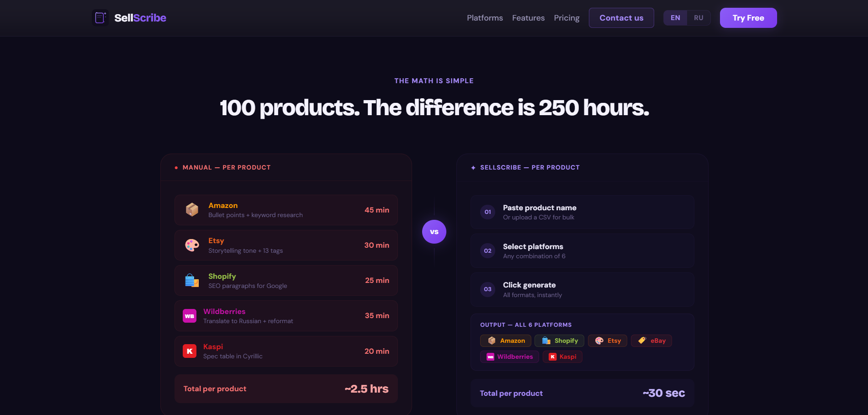Click Or upload a CSV for bulk text
Screen dimensions: 868x415
coord(539,218)
